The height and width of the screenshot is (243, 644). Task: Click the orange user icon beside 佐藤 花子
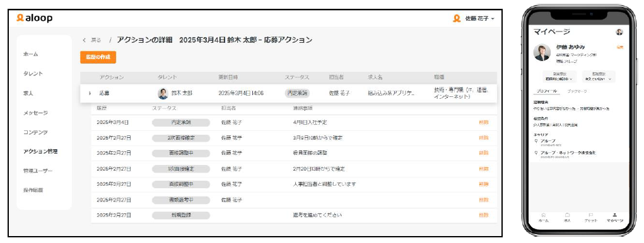(456, 19)
